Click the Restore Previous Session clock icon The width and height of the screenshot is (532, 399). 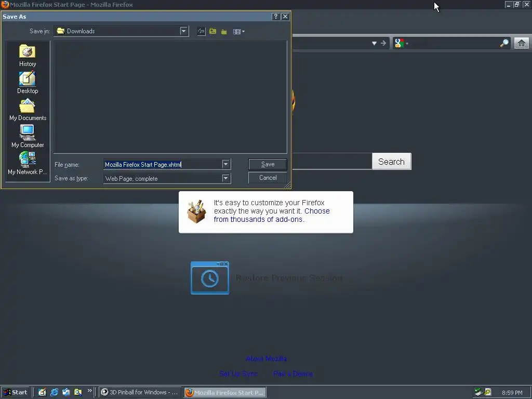210,278
